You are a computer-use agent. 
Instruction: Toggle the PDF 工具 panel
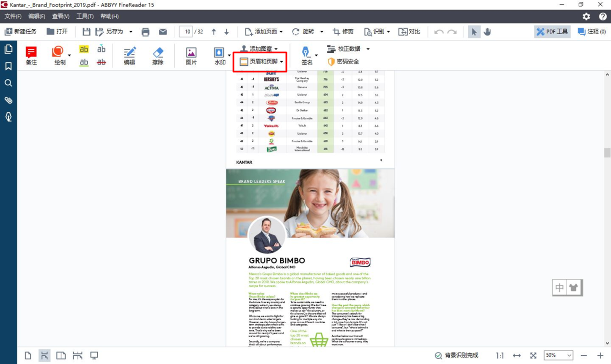pos(552,32)
